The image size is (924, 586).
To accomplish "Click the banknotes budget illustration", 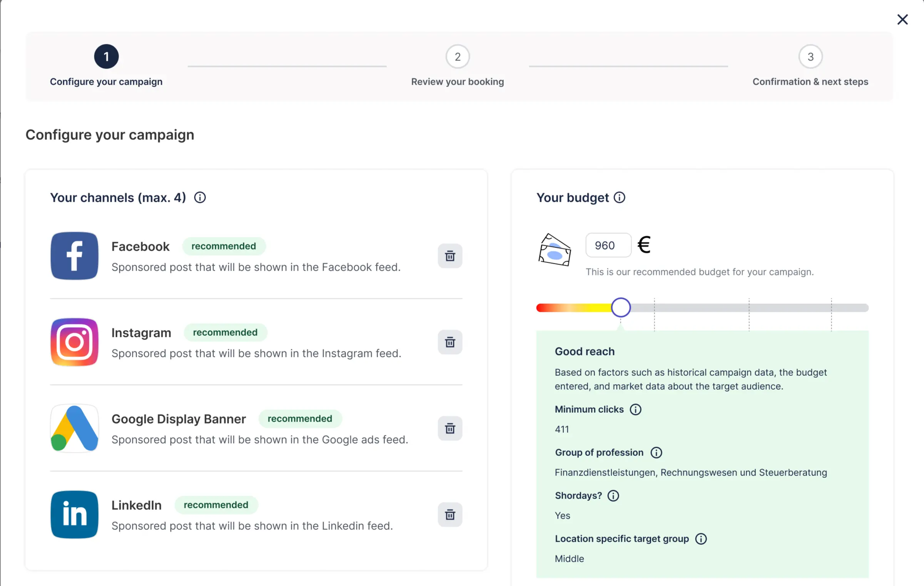I will (554, 249).
